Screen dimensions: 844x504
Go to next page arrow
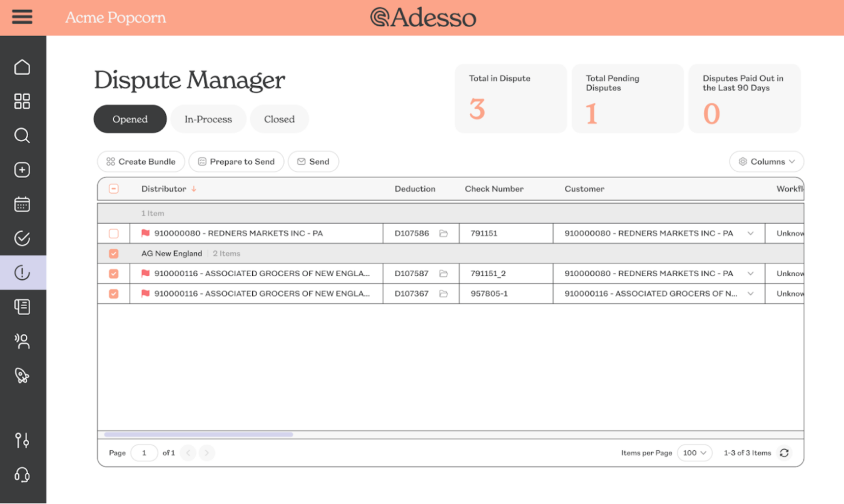click(207, 453)
